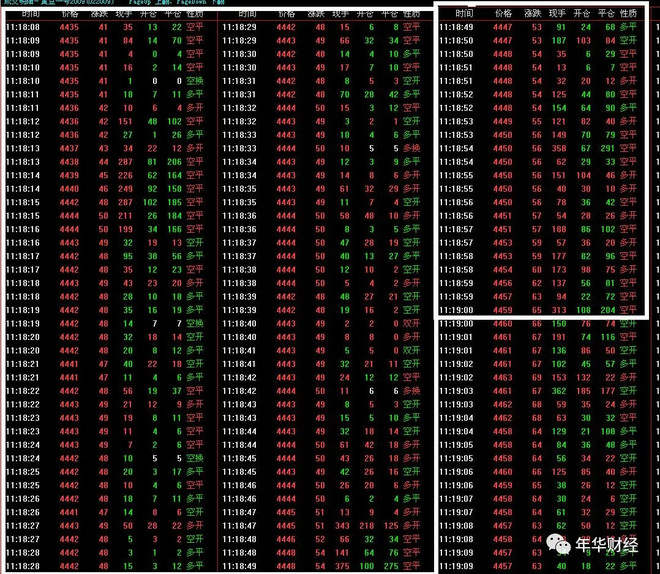Click open value 132 in the 11:19:02 row
The width and height of the screenshot is (660, 574).
pyautogui.click(x=583, y=377)
